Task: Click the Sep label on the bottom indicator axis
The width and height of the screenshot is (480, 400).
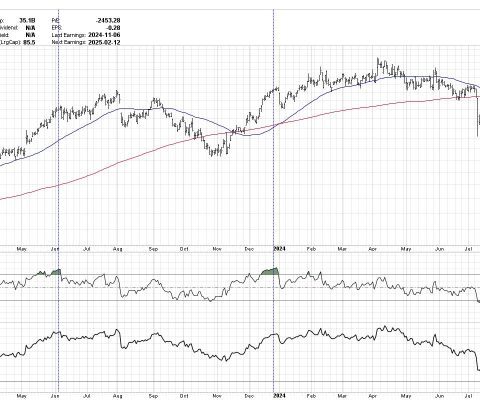Action: pos(153,396)
